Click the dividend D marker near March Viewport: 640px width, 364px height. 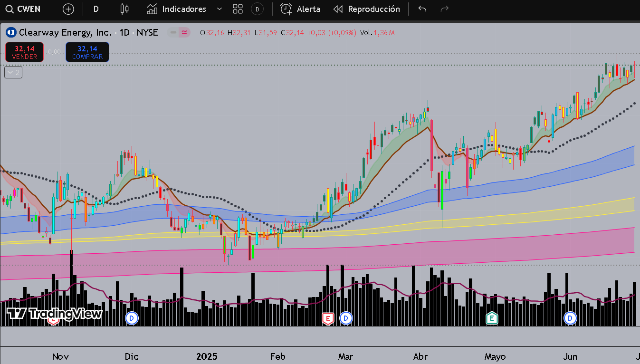[346, 318]
